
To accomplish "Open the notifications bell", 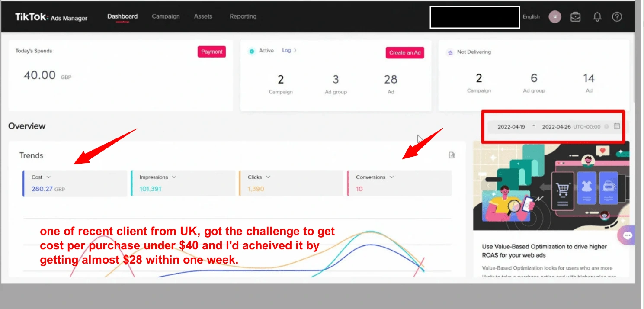I will [597, 17].
